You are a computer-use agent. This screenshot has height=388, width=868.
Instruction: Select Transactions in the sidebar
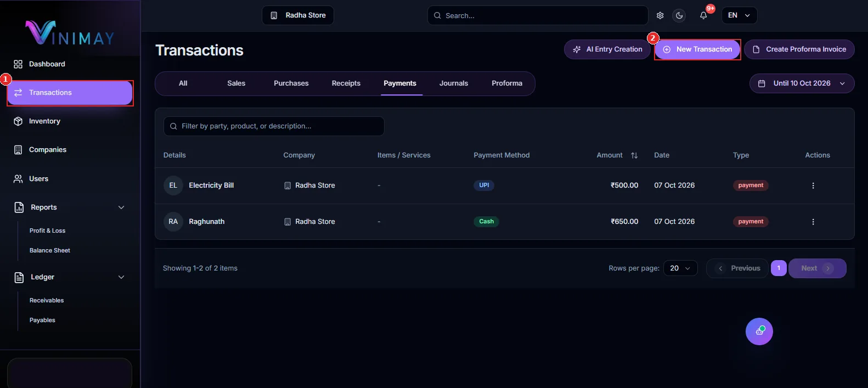[70, 93]
